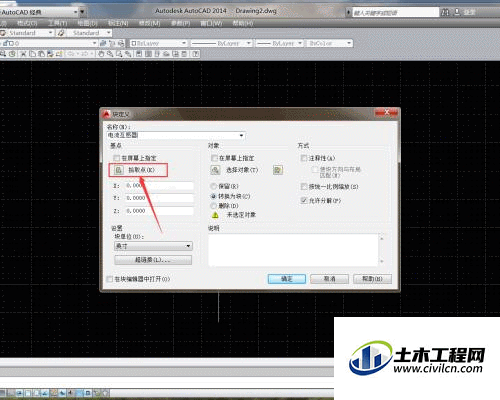Open the ByLayer lineweight dropdown
This screenshot has width=500, height=400.
click(x=300, y=43)
